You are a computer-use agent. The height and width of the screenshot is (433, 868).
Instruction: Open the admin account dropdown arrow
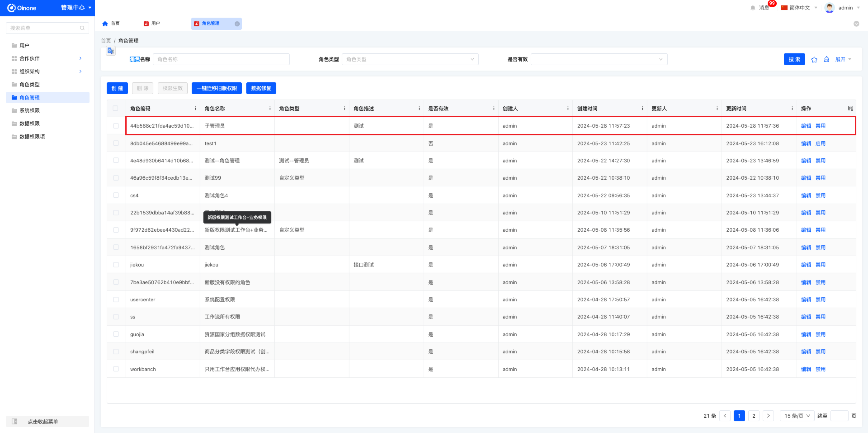pos(858,8)
